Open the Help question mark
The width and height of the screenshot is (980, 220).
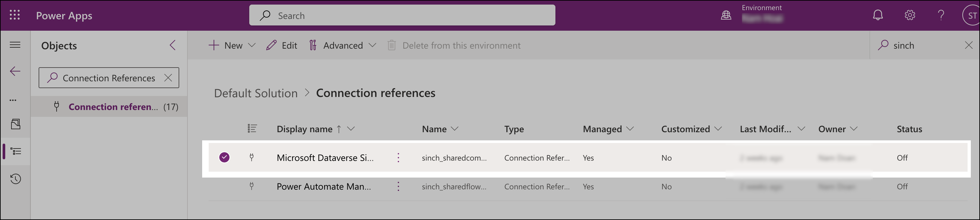coord(941,15)
